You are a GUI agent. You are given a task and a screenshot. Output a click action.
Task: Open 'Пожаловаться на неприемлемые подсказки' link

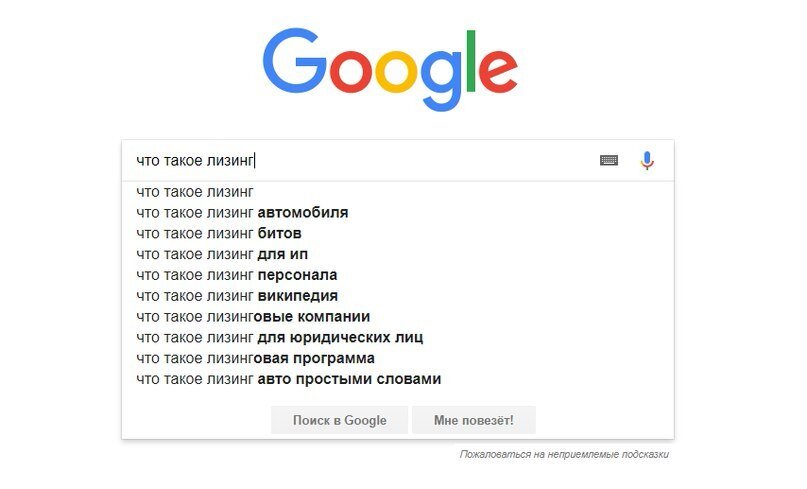(x=564, y=454)
